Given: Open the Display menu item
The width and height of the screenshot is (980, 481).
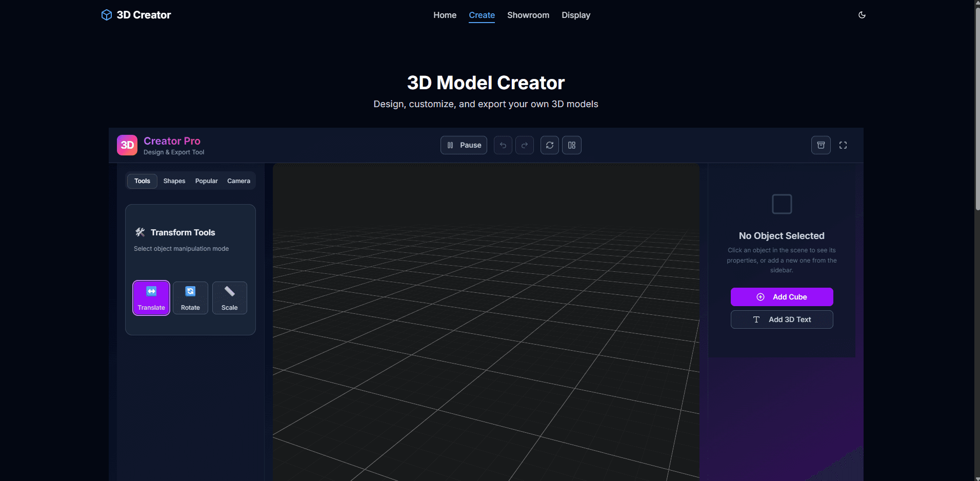Looking at the screenshot, I should tap(575, 15).
